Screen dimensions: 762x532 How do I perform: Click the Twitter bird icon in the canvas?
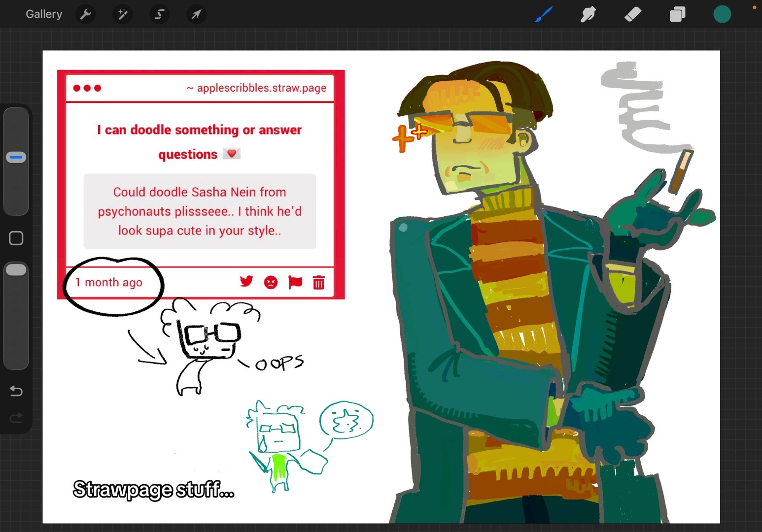click(246, 282)
